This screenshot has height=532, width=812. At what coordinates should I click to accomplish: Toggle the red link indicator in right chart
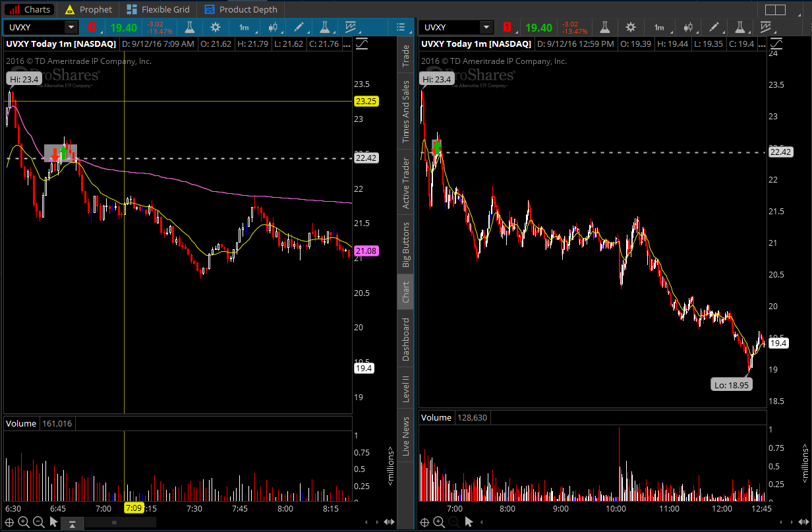[x=507, y=27]
